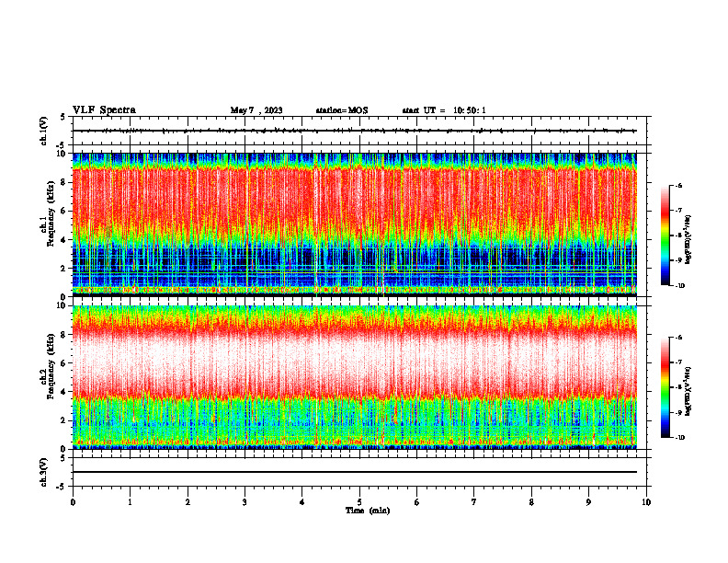Click the "station=MOS" header text

coord(342,110)
